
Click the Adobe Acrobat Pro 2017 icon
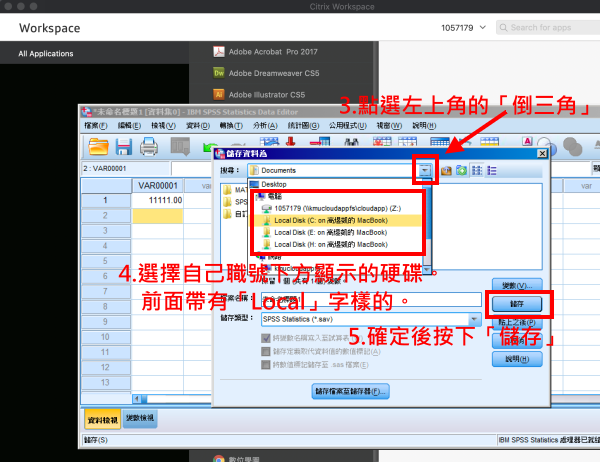click(x=219, y=52)
